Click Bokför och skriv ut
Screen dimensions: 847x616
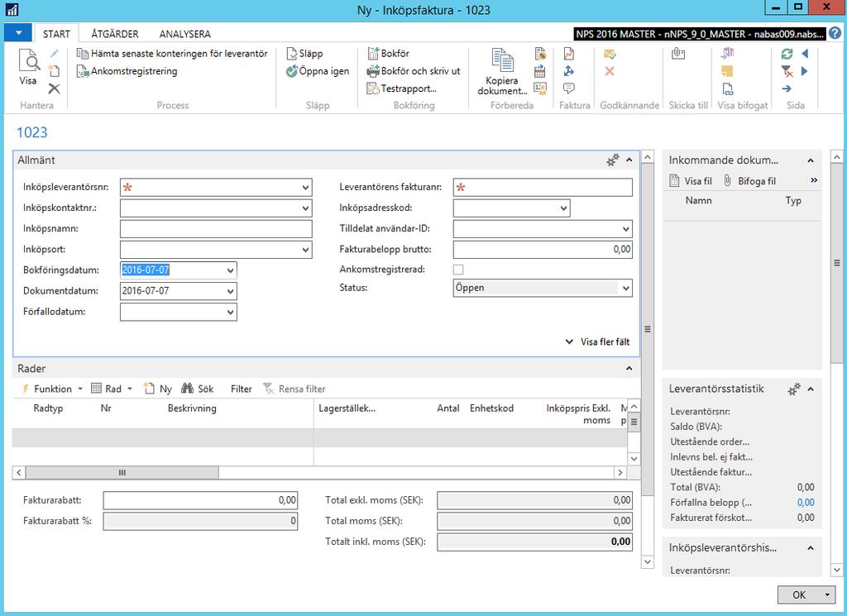pos(414,71)
